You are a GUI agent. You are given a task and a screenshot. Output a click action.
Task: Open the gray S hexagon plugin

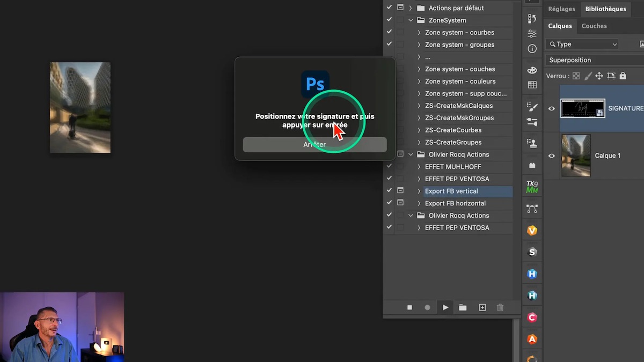[x=532, y=252]
